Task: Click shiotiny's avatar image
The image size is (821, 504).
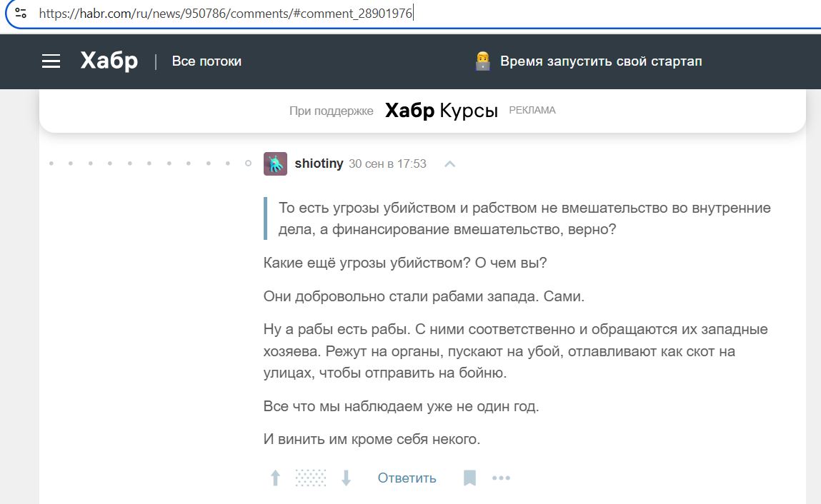Action: click(275, 163)
